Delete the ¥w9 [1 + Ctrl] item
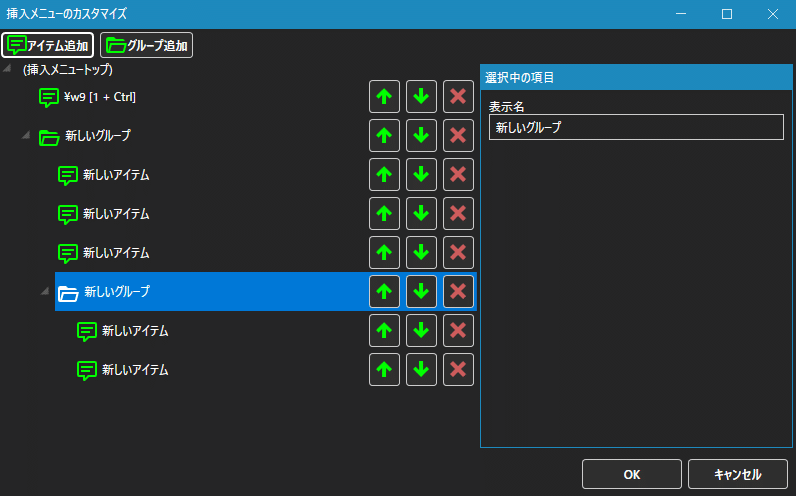The image size is (796, 496). pos(458,96)
